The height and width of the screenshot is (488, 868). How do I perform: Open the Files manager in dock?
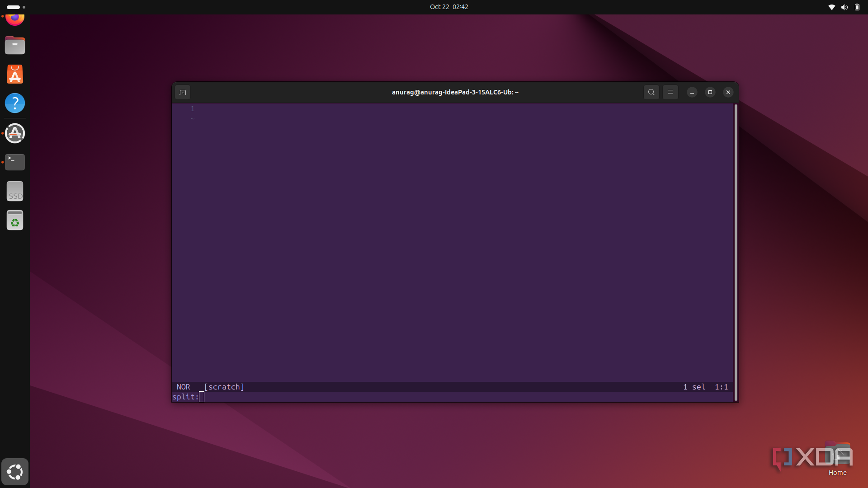[x=15, y=45]
